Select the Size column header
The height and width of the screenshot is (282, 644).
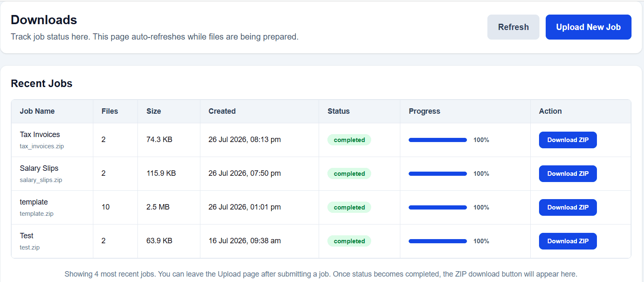[x=153, y=111]
